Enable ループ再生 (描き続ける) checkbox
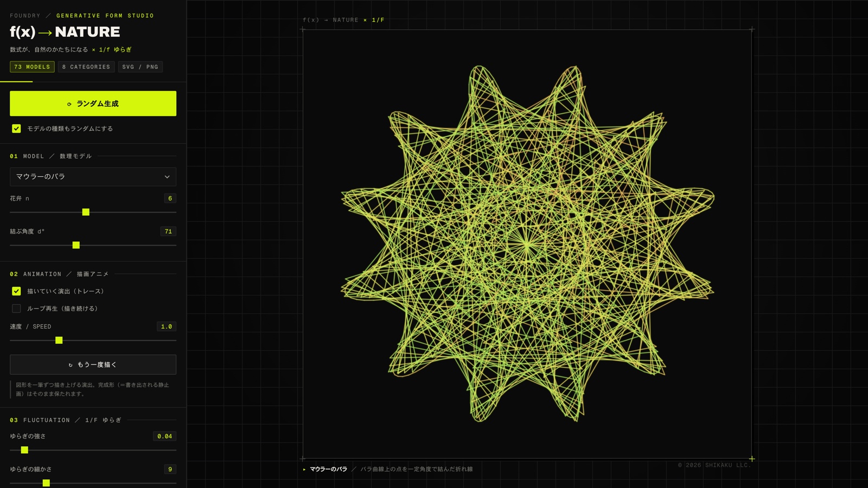Image resolution: width=868 pixels, height=488 pixels. (16, 309)
